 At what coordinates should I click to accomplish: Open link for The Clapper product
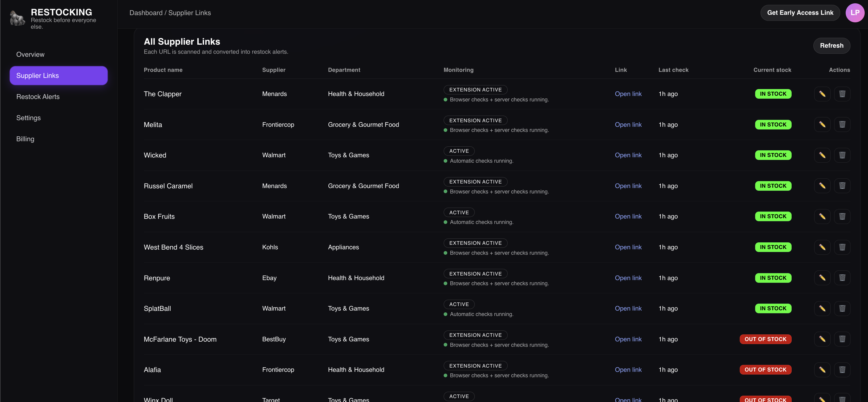(628, 94)
